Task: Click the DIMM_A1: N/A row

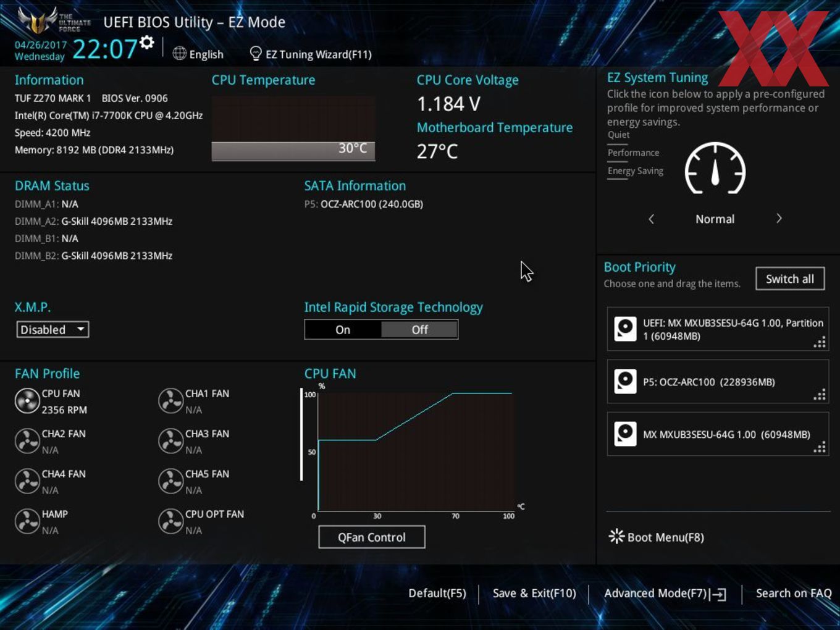Action: pyautogui.click(x=46, y=204)
